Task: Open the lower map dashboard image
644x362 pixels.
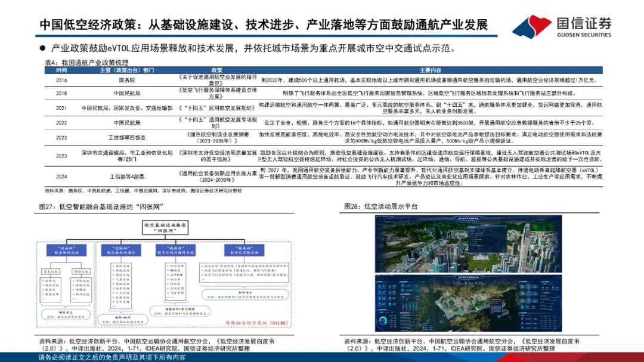Action: point(468,304)
